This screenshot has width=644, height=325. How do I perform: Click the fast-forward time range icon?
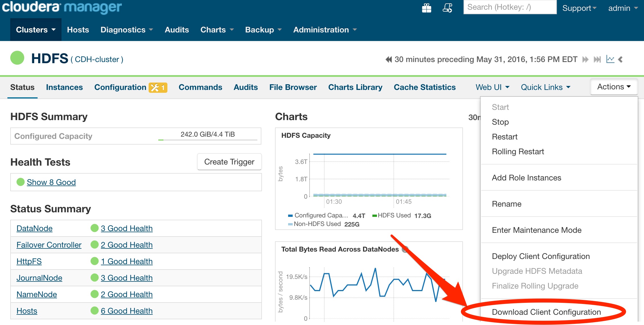pos(585,59)
